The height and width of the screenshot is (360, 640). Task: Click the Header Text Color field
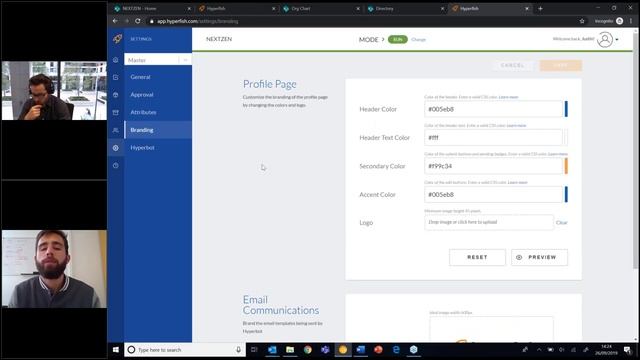(493, 138)
